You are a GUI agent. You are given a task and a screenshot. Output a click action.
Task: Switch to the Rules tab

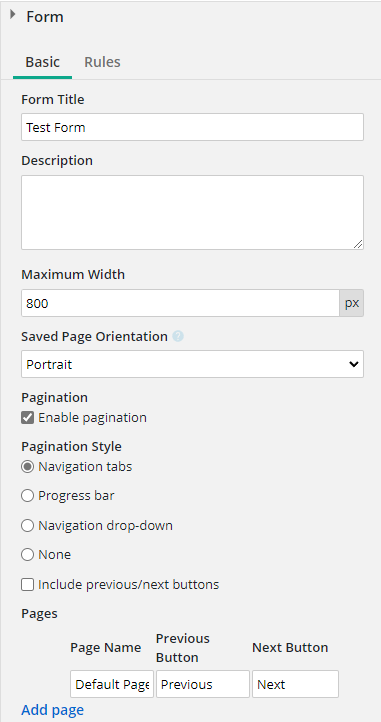click(x=102, y=62)
